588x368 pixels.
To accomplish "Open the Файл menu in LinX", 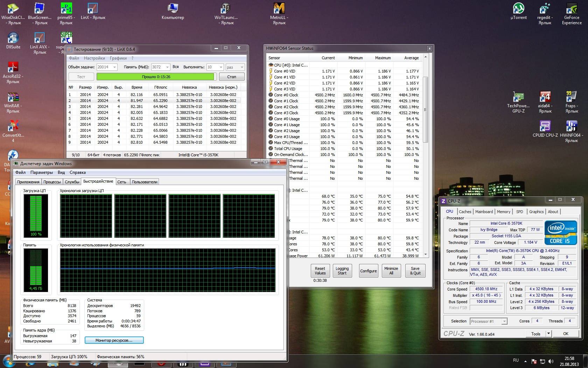I will [74, 58].
